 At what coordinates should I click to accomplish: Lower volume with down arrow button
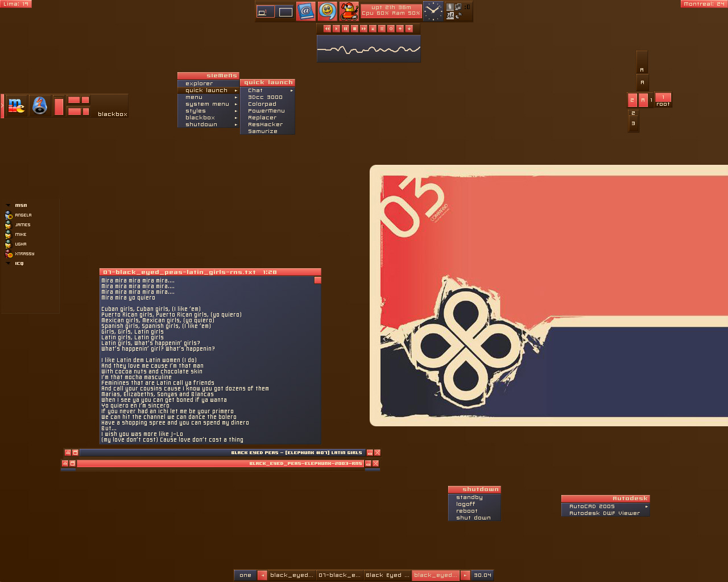pyautogui.click(x=409, y=28)
